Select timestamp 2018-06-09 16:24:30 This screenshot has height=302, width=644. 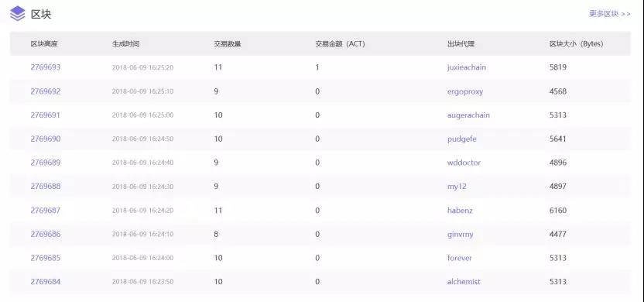coord(142,187)
